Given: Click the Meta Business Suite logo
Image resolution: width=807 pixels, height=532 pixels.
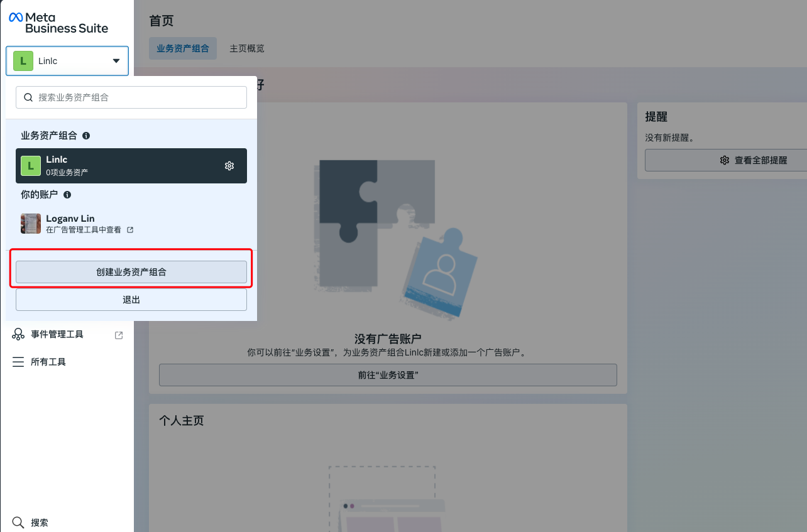Looking at the screenshot, I should (58, 23).
